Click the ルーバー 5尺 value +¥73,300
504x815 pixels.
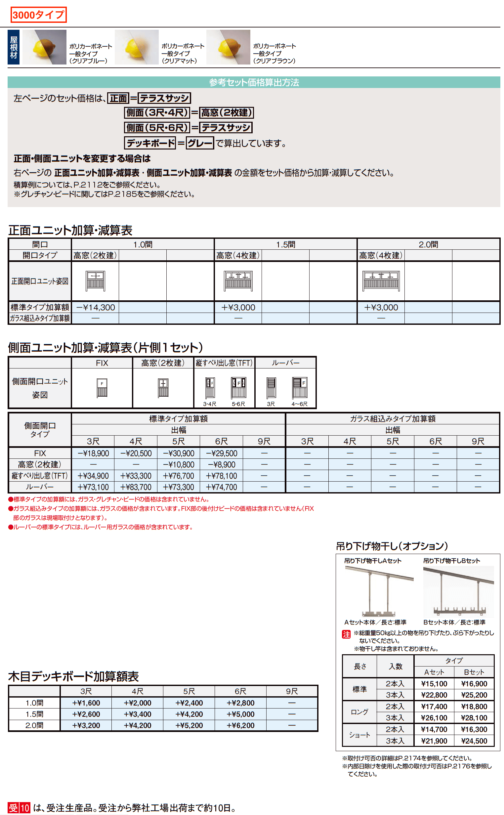(x=178, y=487)
